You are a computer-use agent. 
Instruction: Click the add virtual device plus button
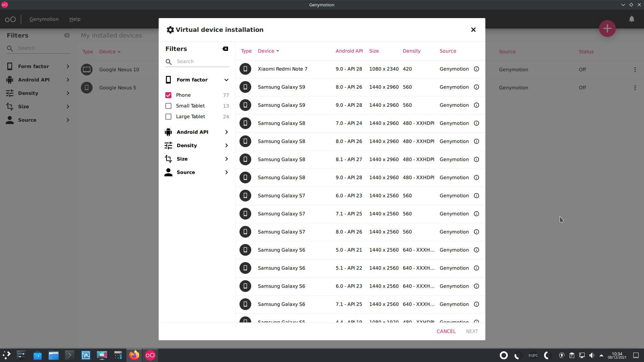click(x=607, y=28)
